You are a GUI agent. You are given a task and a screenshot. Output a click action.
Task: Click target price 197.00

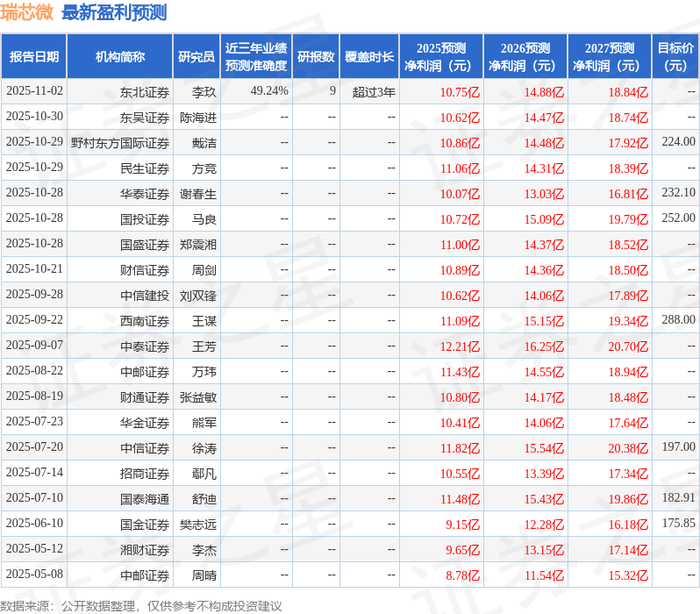click(x=678, y=447)
